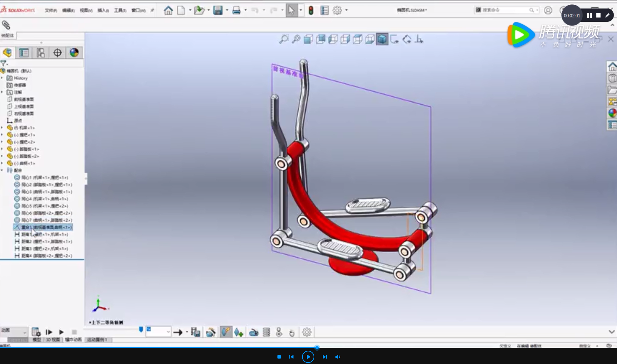Click the Rebuild traffic light icon

tap(311, 11)
